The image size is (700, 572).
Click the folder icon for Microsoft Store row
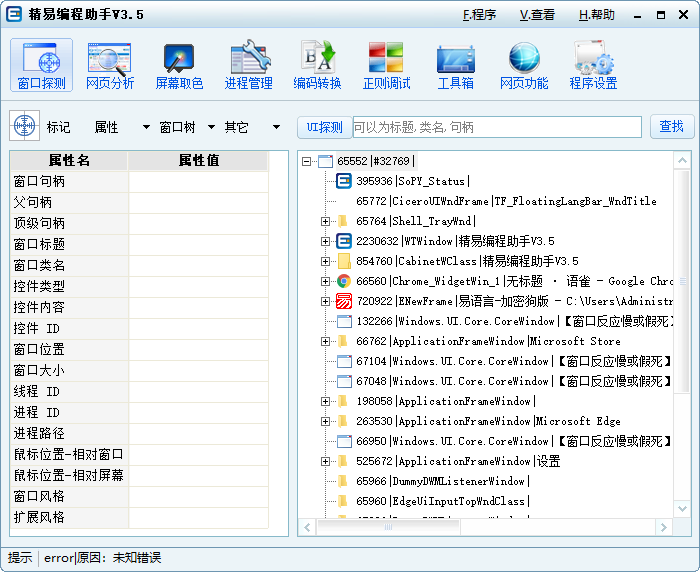click(343, 341)
